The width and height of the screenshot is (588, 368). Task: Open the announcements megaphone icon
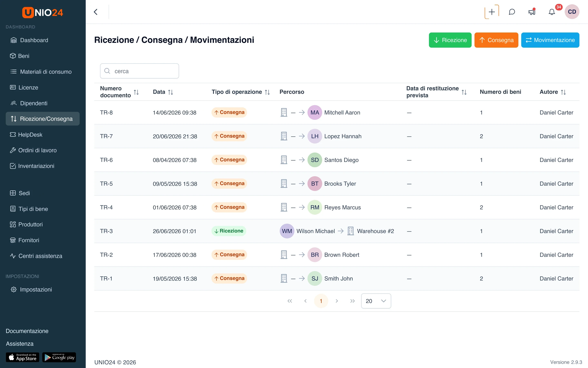coord(532,12)
